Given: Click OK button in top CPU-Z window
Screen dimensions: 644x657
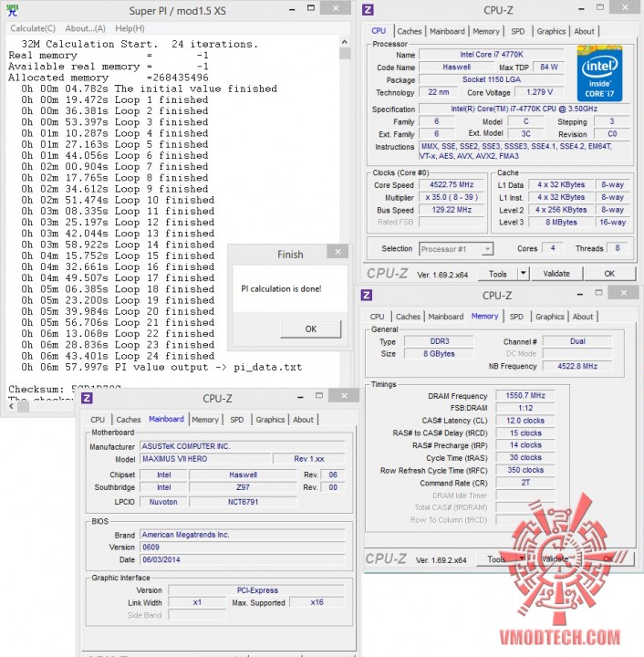Looking at the screenshot, I should point(609,274).
